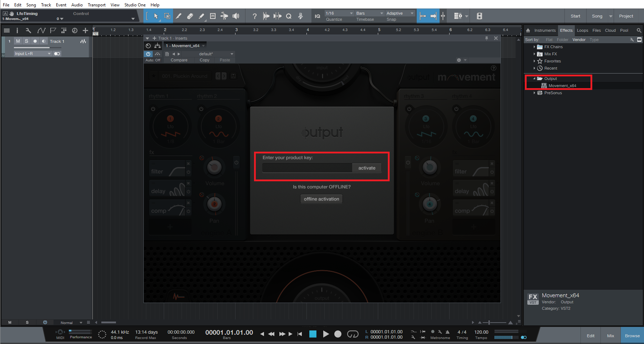Open help question mark icon
Image resolution: width=644 pixels, height=344 pixels.
coord(254,16)
